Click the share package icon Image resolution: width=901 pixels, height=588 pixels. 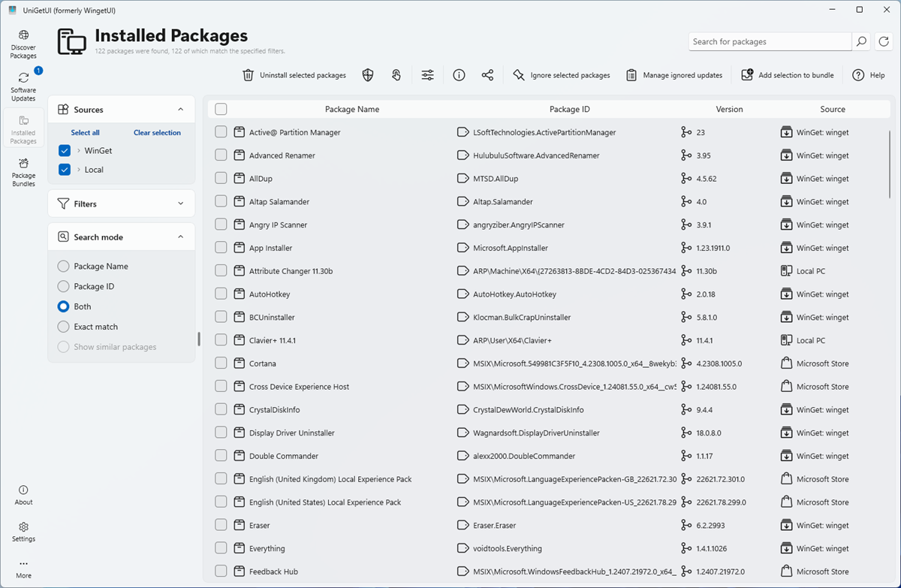coord(487,75)
